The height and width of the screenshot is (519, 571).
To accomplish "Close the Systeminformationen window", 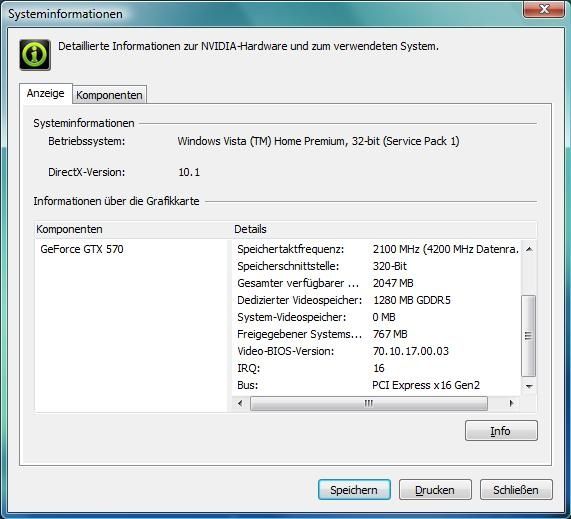I will [x=544, y=9].
